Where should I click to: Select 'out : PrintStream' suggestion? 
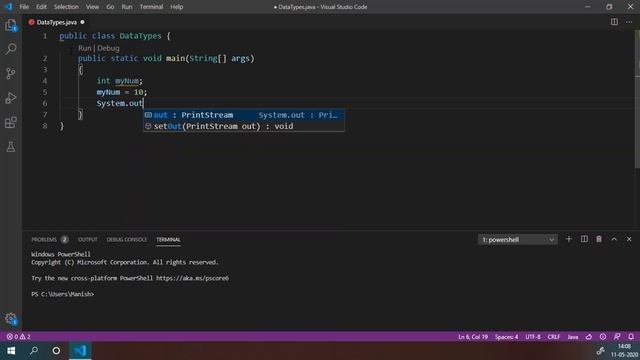[244, 115]
